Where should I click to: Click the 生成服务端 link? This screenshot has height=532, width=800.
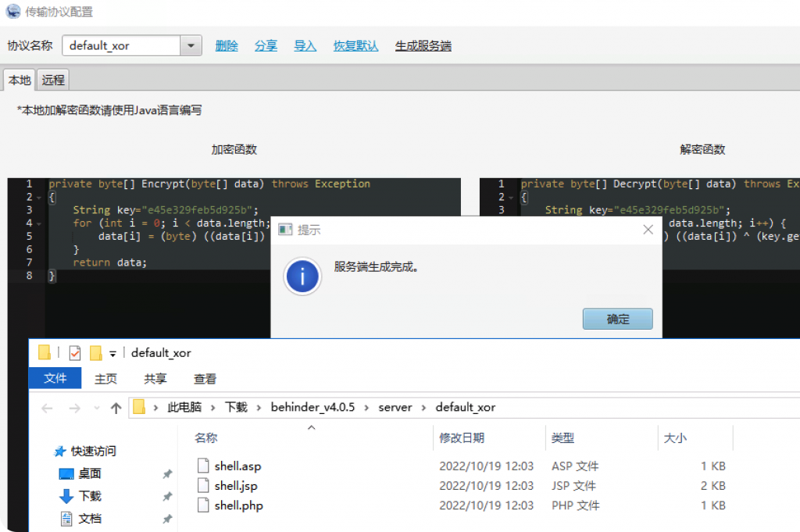point(423,46)
